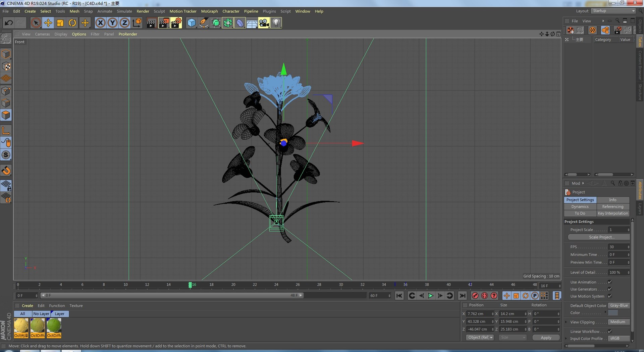
Task: Toggle Autokeying record button
Action: click(x=484, y=296)
